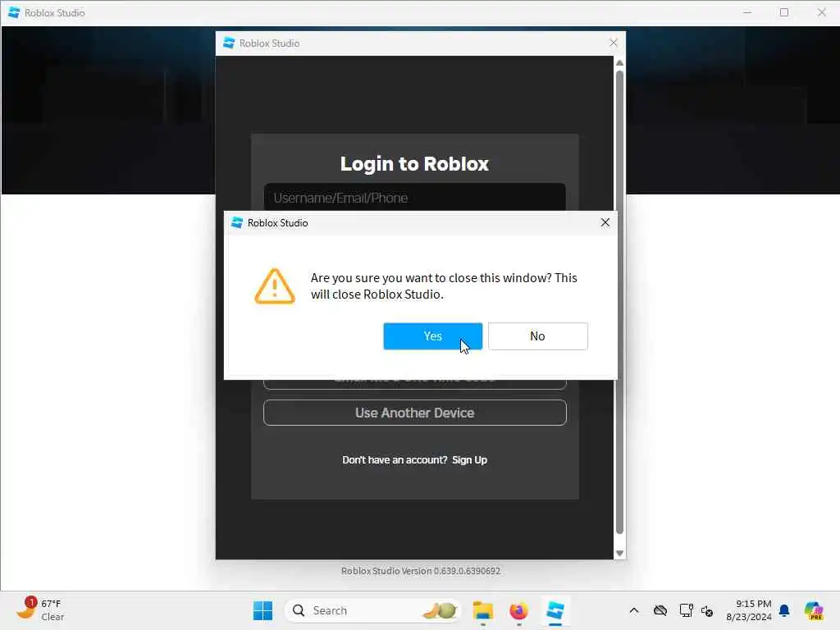
Task: Click Roblox Studio logo in login window title
Action: (229, 43)
